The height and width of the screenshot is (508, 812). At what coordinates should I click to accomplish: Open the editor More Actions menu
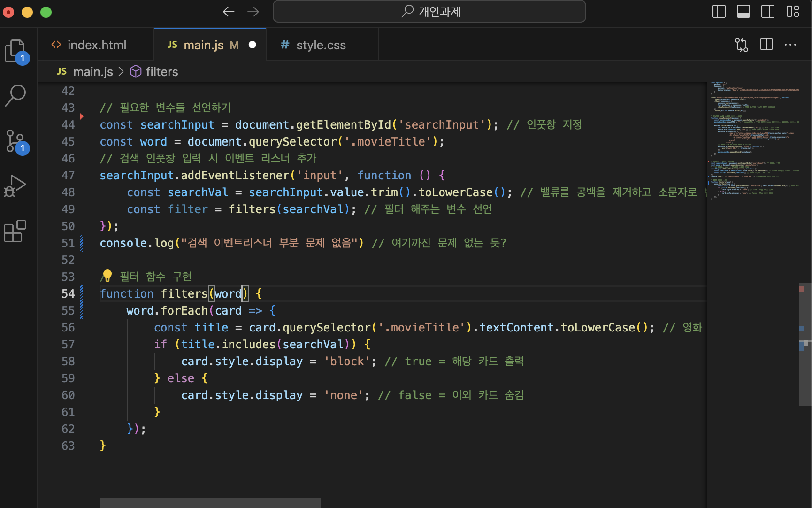pos(790,45)
